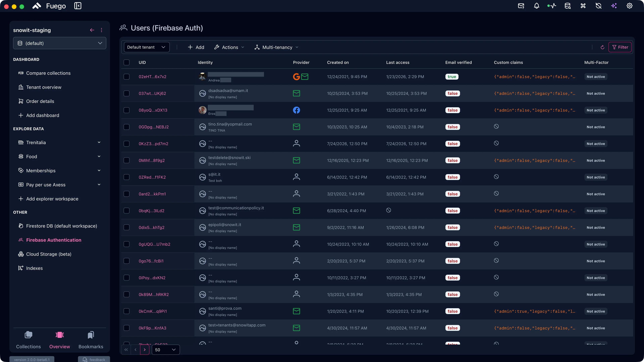Open Cloud Storage (beta)
Viewport: 644px width, 362px height.
[x=45, y=254]
